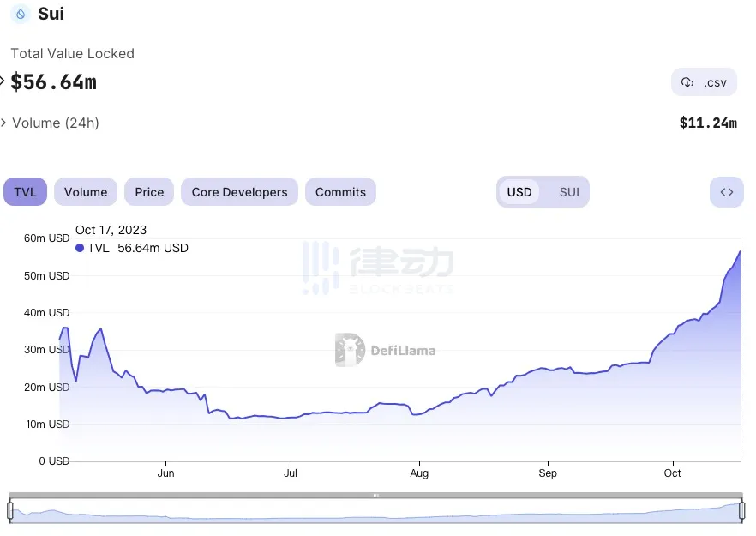Click the Sui droplet logo icon
The height and width of the screenshot is (536, 756).
pos(20,15)
